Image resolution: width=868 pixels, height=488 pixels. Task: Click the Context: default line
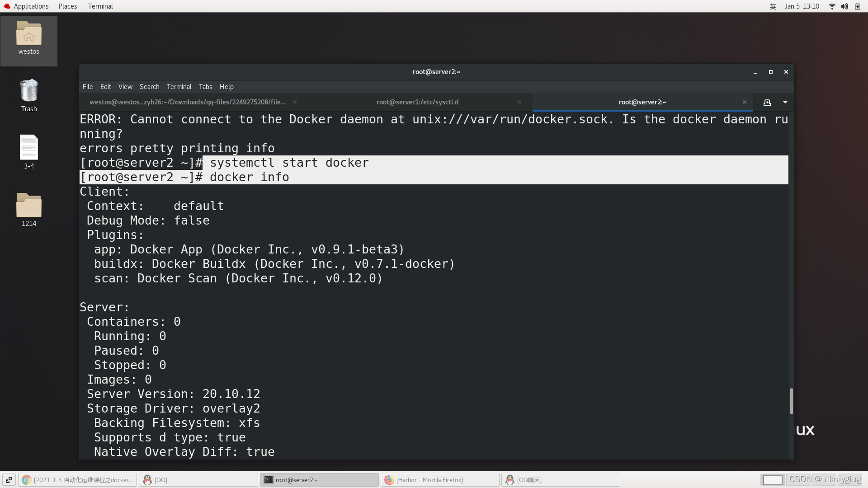tap(156, 206)
